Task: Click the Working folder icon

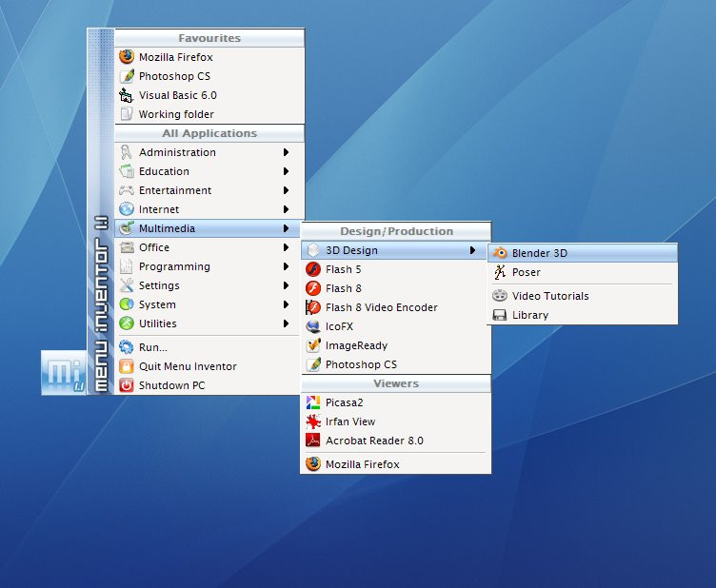Action: [x=127, y=114]
